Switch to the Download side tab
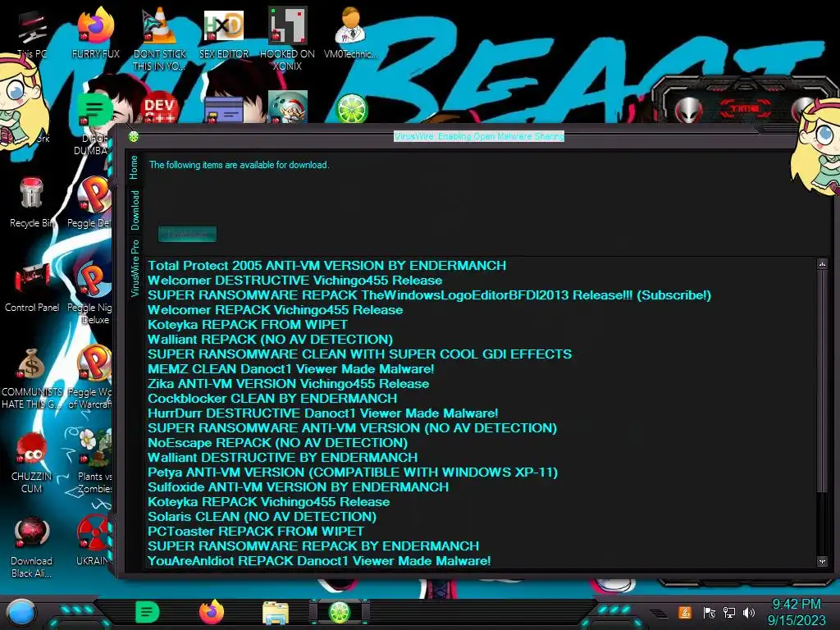This screenshot has height=630, width=840. click(135, 210)
